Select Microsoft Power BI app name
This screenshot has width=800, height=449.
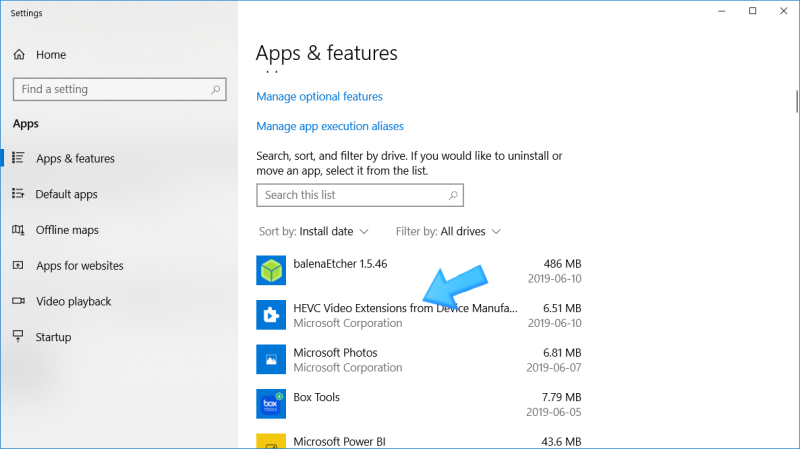tap(339, 441)
